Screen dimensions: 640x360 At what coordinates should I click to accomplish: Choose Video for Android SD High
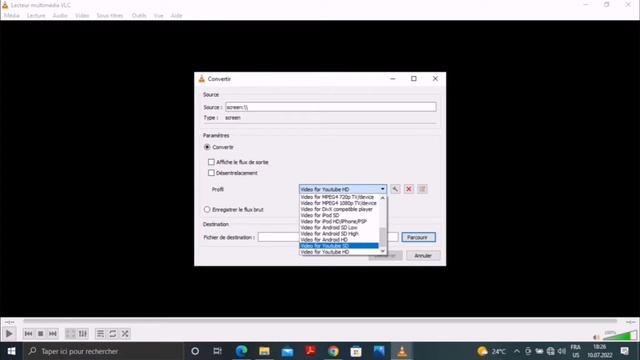pyautogui.click(x=339, y=233)
